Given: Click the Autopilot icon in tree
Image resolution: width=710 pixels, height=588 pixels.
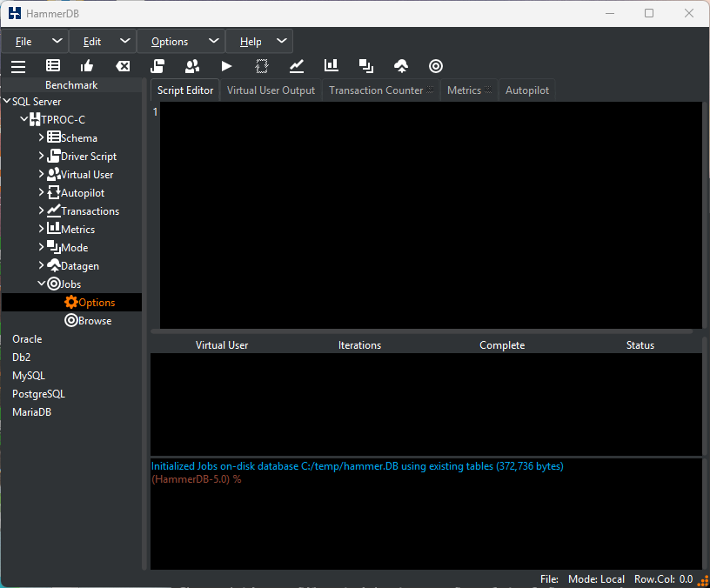Looking at the screenshot, I should tap(54, 192).
